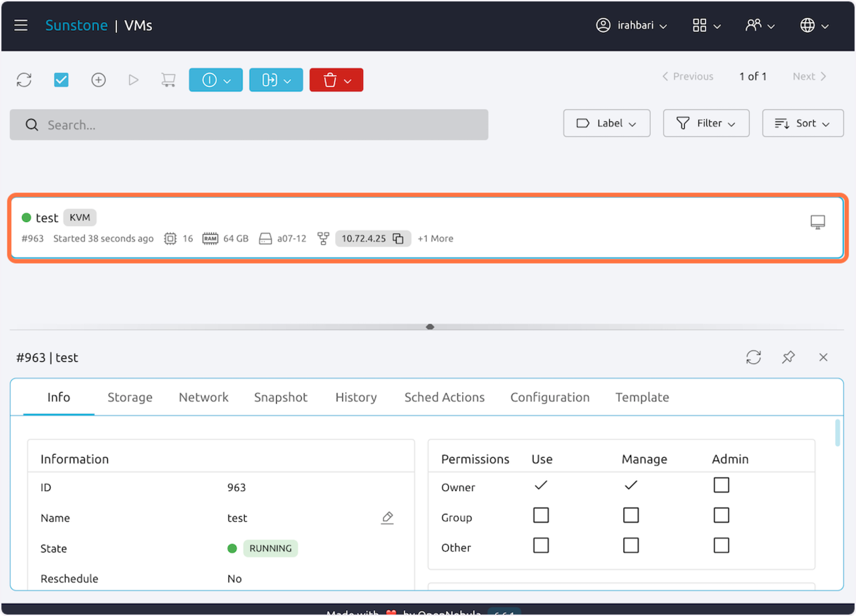This screenshot has width=856, height=616.
Task: Open the irahbari user menu
Action: point(631,25)
